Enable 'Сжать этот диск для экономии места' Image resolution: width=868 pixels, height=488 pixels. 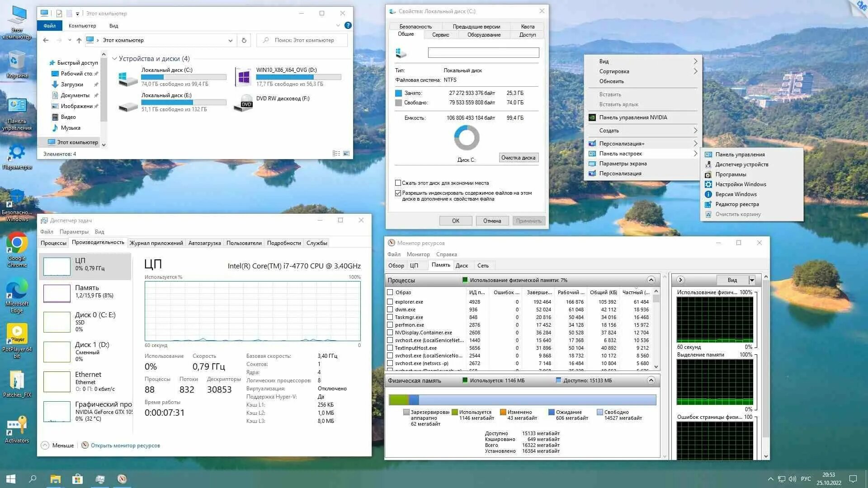click(398, 183)
